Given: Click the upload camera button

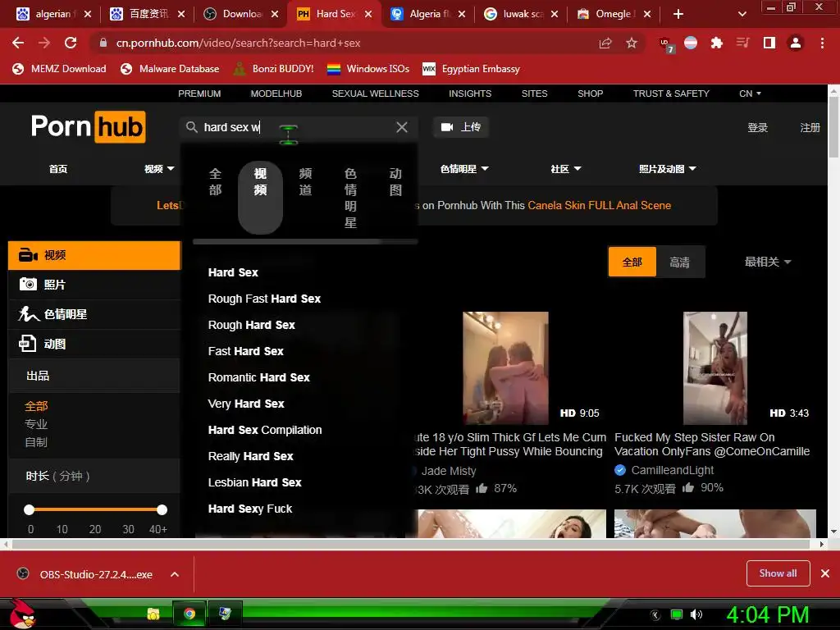Looking at the screenshot, I should [461, 127].
